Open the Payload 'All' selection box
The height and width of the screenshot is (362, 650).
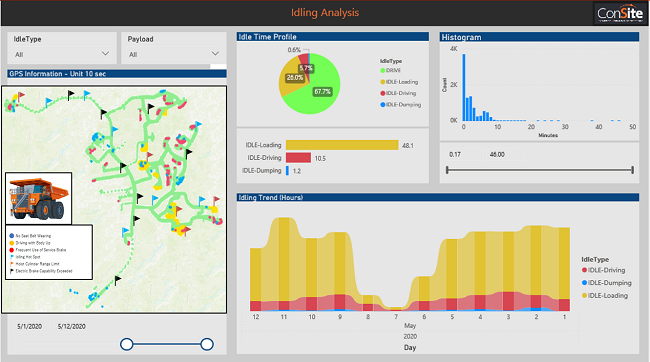[174, 54]
